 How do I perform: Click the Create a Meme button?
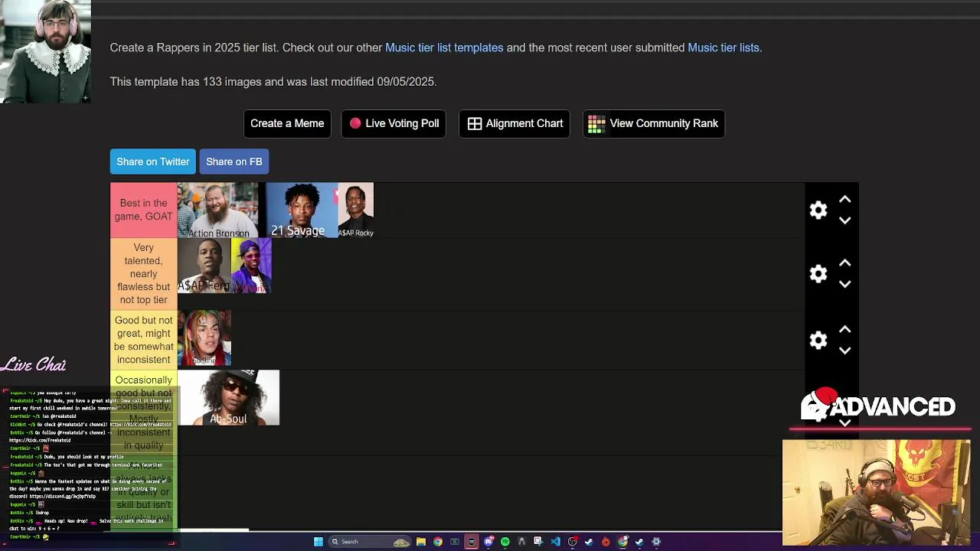point(287,123)
